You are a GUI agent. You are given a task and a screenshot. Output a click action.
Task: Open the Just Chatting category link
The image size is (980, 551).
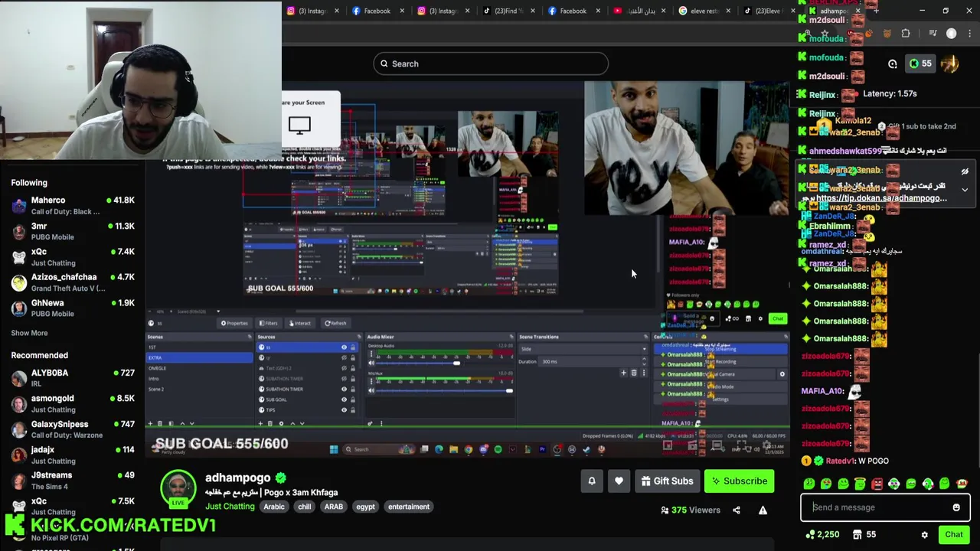tap(230, 507)
